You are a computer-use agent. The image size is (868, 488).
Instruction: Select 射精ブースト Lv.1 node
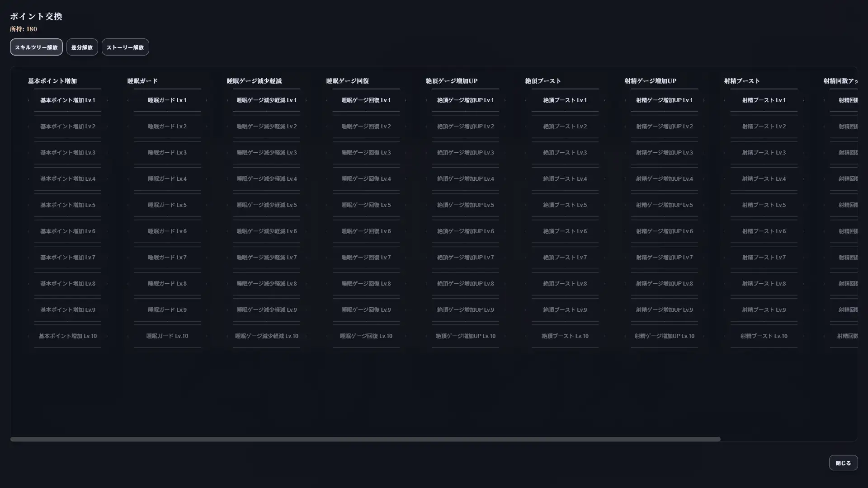point(764,100)
